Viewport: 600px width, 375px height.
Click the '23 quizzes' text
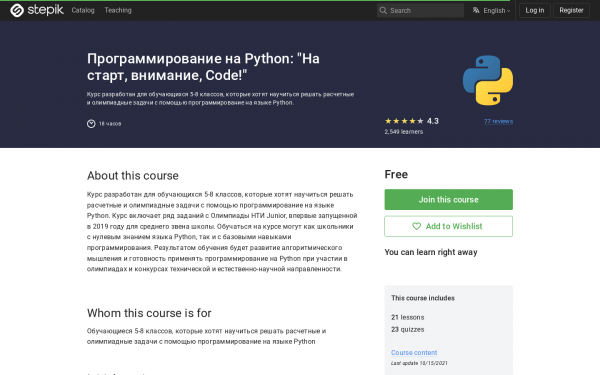[x=408, y=329]
